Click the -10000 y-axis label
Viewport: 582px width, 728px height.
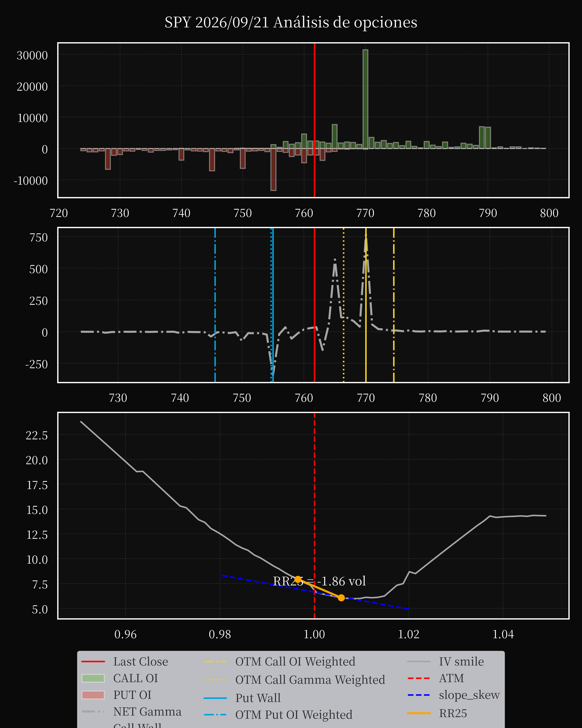click(x=31, y=181)
